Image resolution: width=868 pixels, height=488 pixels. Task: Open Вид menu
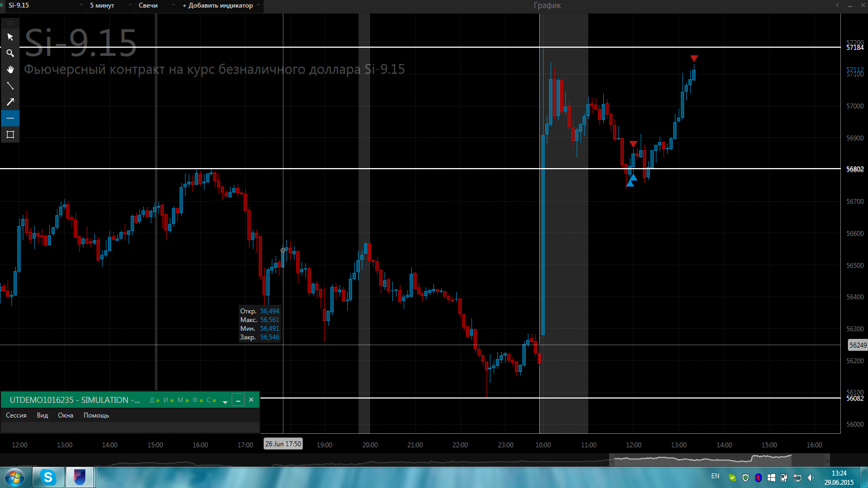[42, 415]
